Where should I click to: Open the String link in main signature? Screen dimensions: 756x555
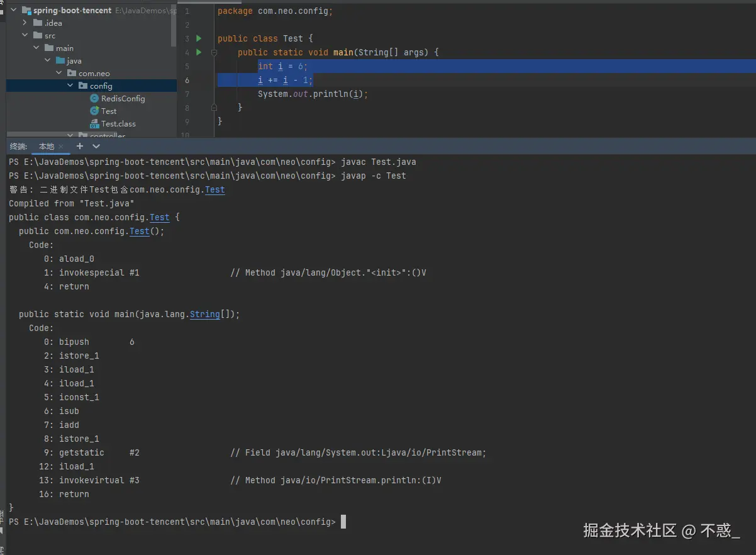point(205,314)
